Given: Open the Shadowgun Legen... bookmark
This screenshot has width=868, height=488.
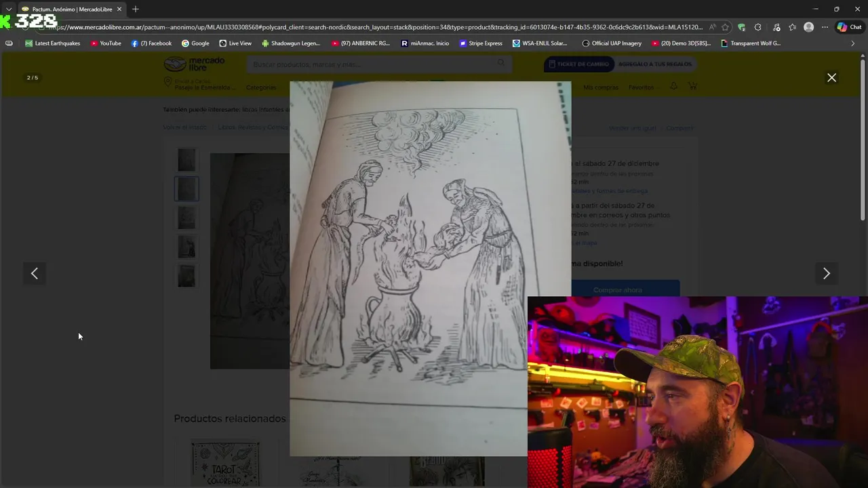Looking at the screenshot, I should coord(291,43).
